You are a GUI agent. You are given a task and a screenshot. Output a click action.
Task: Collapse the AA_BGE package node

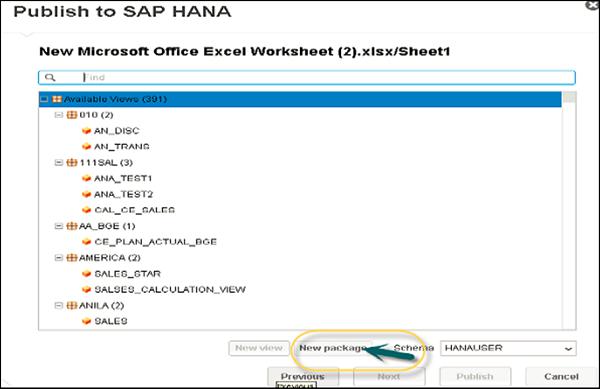(59, 226)
